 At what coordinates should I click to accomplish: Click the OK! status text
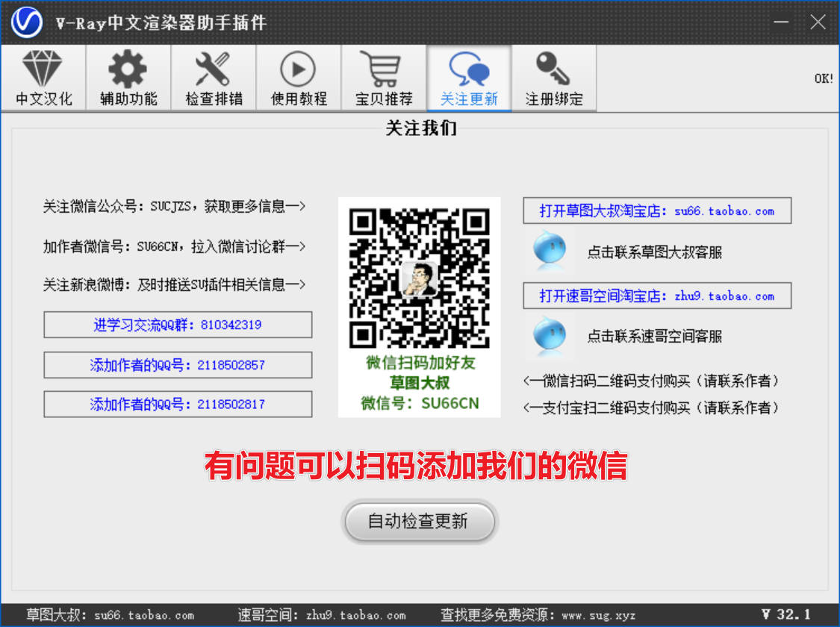click(824, 78)
